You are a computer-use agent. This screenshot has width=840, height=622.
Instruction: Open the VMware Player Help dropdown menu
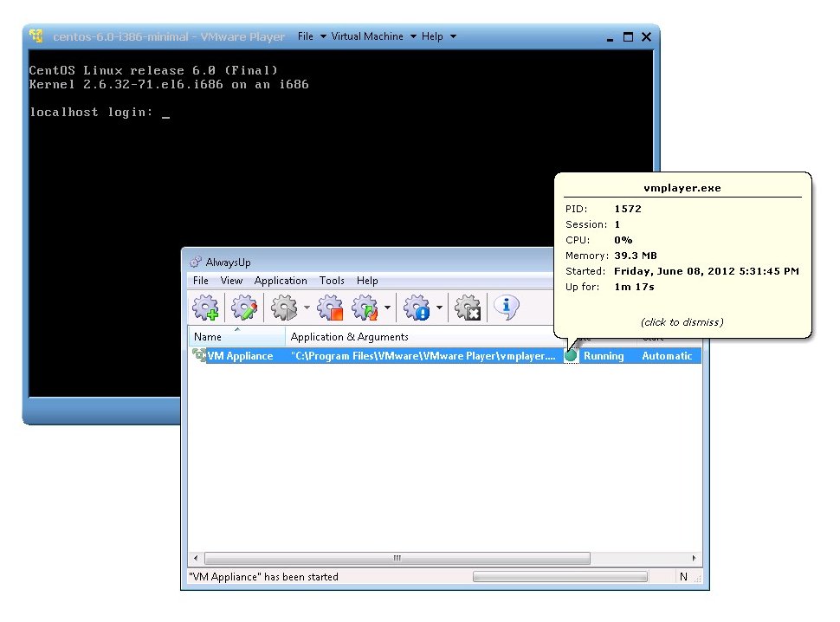coord(439,36)
